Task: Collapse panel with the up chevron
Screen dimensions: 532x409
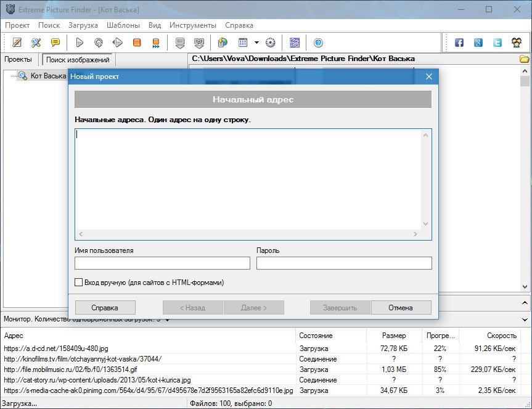Action: [x=525, y=302]
